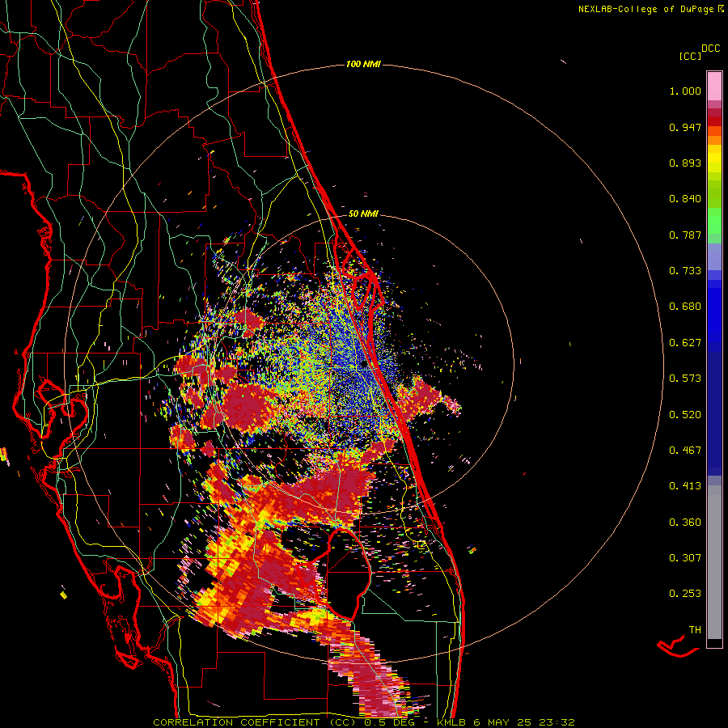The height and width of the screenshot is (728, 728).
Task: Pick the lavender swatch beside 0.733
Action: [714, 257]
